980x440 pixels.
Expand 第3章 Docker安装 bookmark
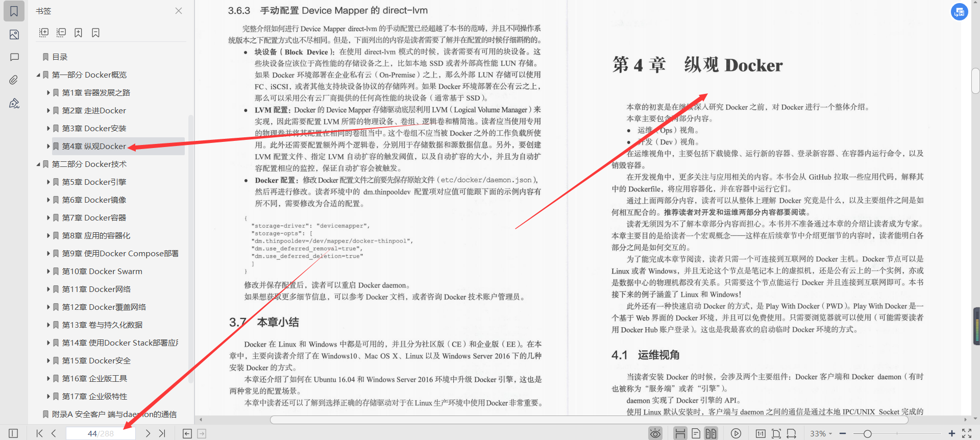[48, 129]
